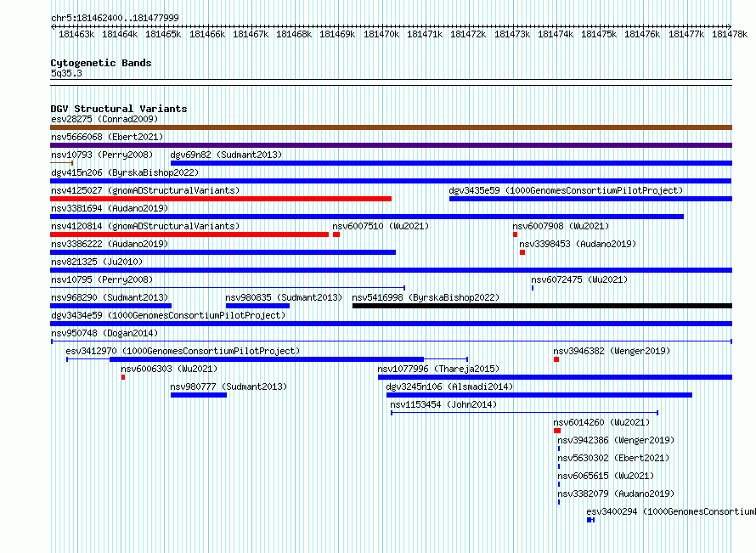Click the dgv69n82 (Sudmant2013) label
The image size is (756, 553).
click(x=226, y=155)
